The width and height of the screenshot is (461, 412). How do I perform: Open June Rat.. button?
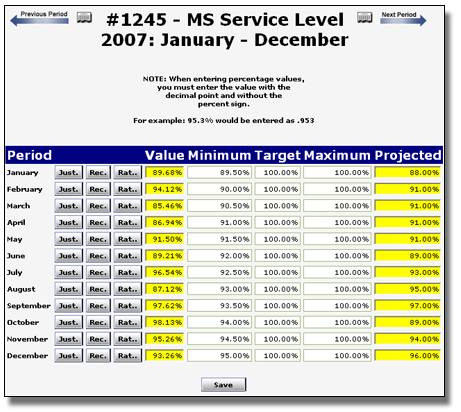[128, 256]
